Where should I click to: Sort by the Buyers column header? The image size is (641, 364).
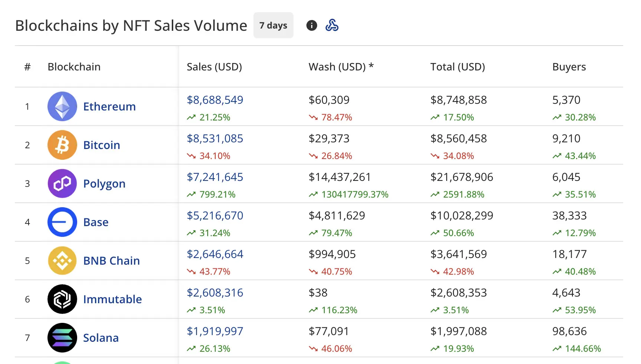coord(569,67)
